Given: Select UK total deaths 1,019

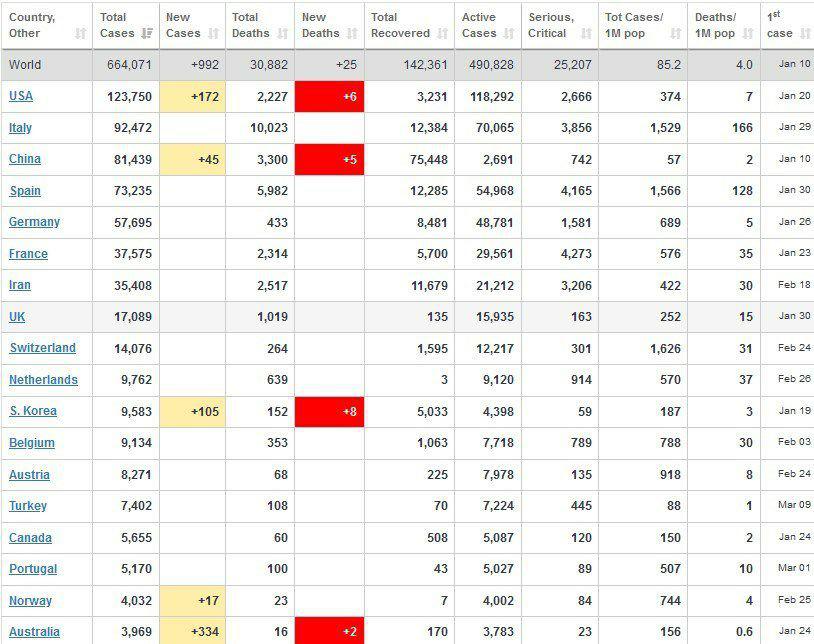Looking at the screenshot, I should click(273, 317).
